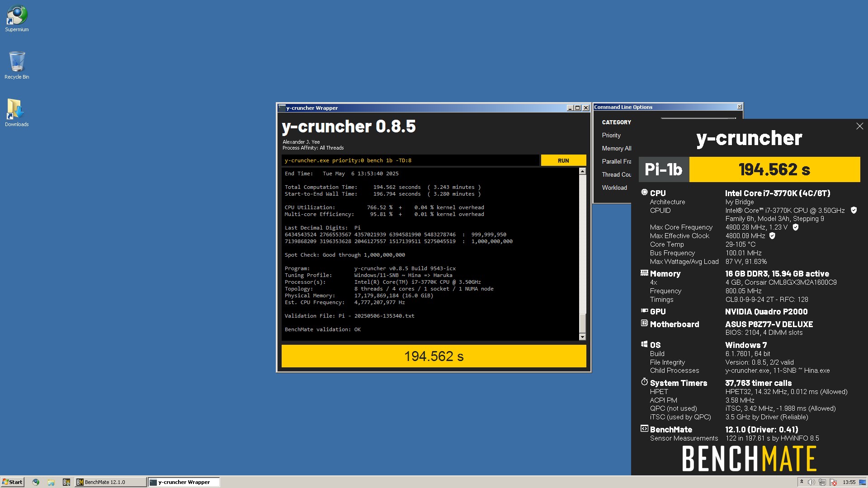Click the CPU chip icon in result panel
This screenshot has height=488, width=868.
[x=644, y=192]
